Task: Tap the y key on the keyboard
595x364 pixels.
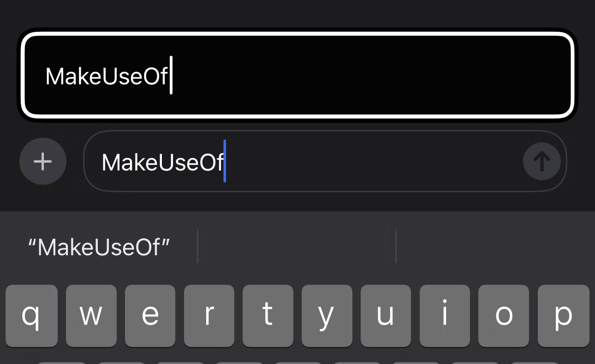Action: click(327, 316)
